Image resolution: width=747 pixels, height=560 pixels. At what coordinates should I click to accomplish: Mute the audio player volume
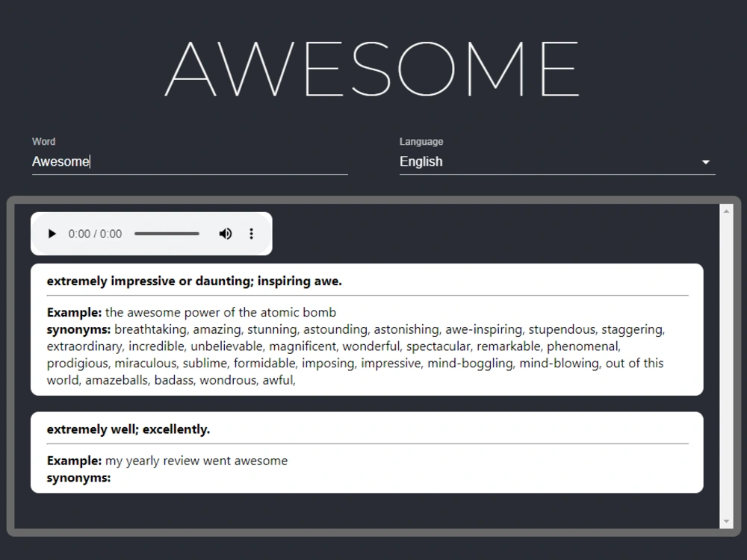click(226, 234)
